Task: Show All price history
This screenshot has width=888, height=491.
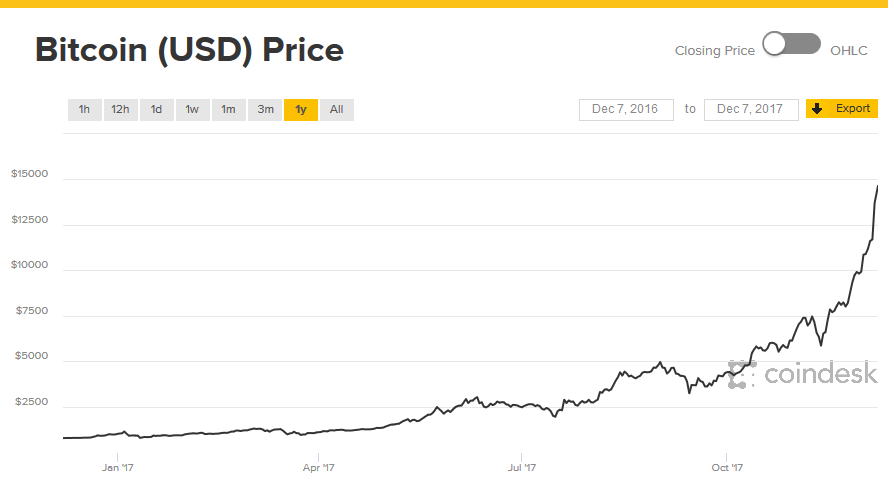Action: pyautogui.click(x=336, y=110)
